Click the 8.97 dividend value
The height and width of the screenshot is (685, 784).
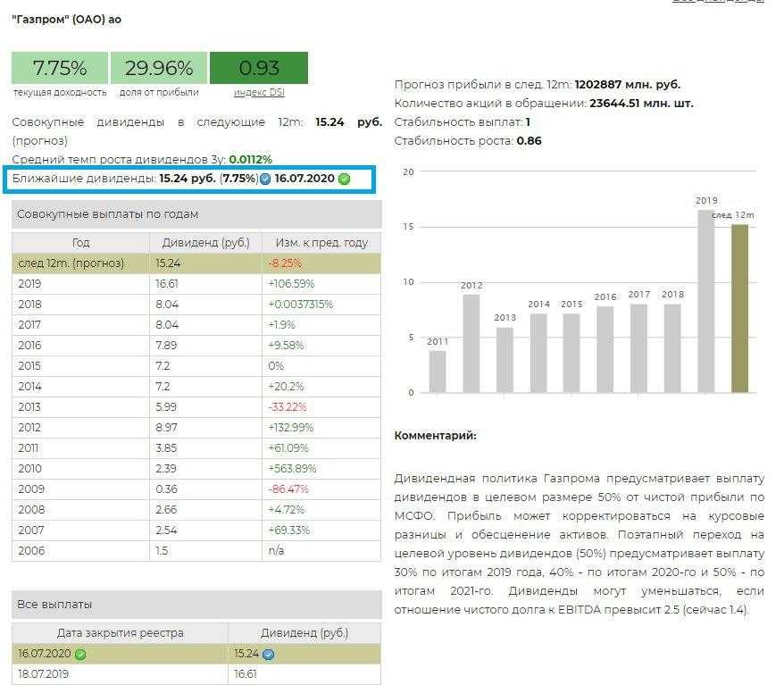(x=166, y=428)
